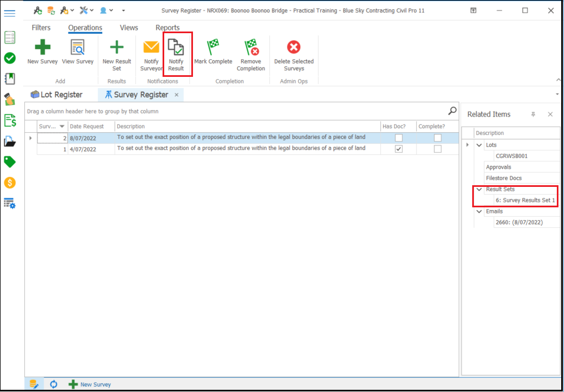Collapse the Result Sets tree node
The height and width of the screenshot is (392, 564).
(479, 189)
